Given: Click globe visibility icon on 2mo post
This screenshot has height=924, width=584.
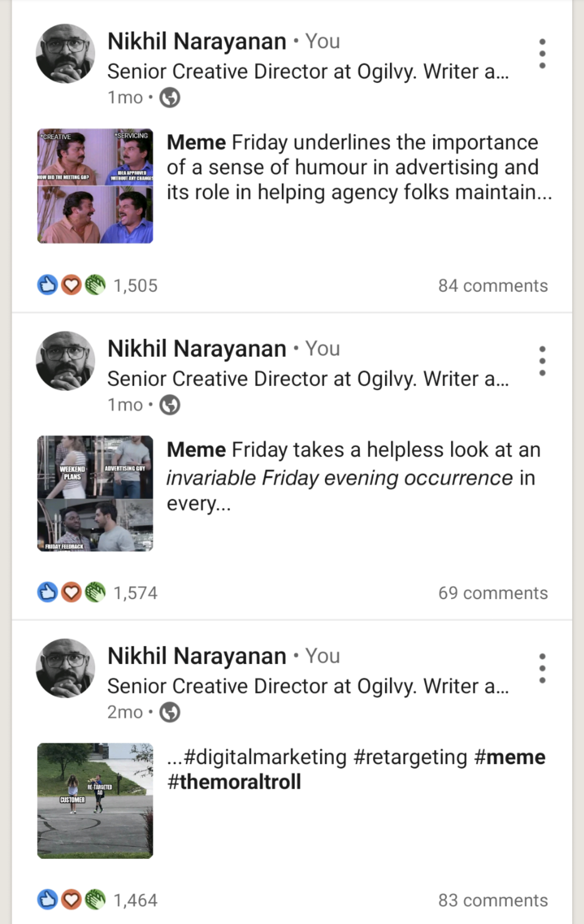Looking at the screenshot, I should pyautogui.click(x=170, y=712).
